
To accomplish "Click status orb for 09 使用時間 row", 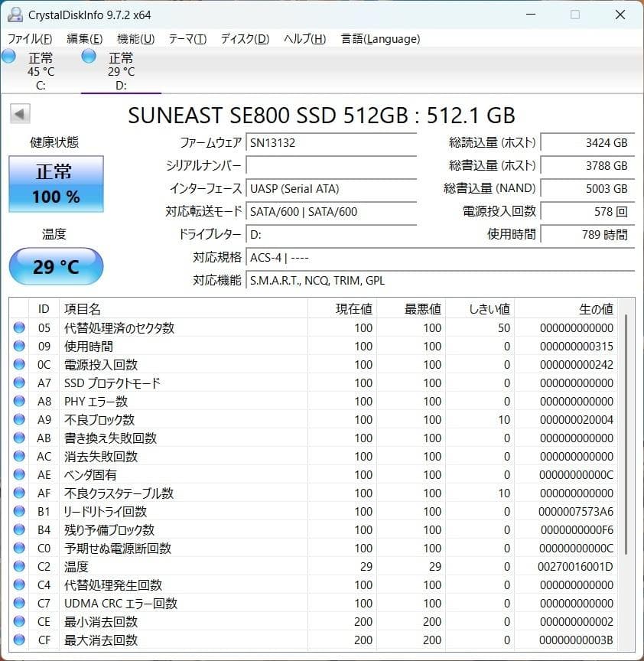I will coord(19,346).
